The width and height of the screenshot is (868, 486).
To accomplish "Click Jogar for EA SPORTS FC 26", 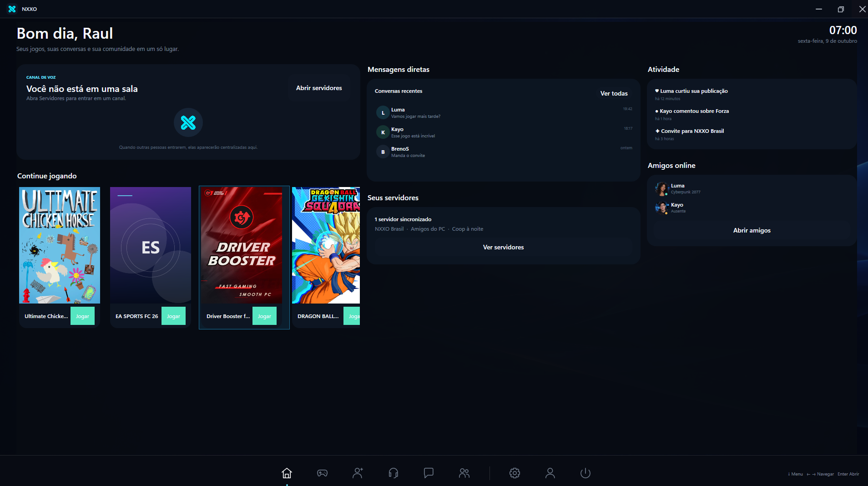I will coord(173,316).
